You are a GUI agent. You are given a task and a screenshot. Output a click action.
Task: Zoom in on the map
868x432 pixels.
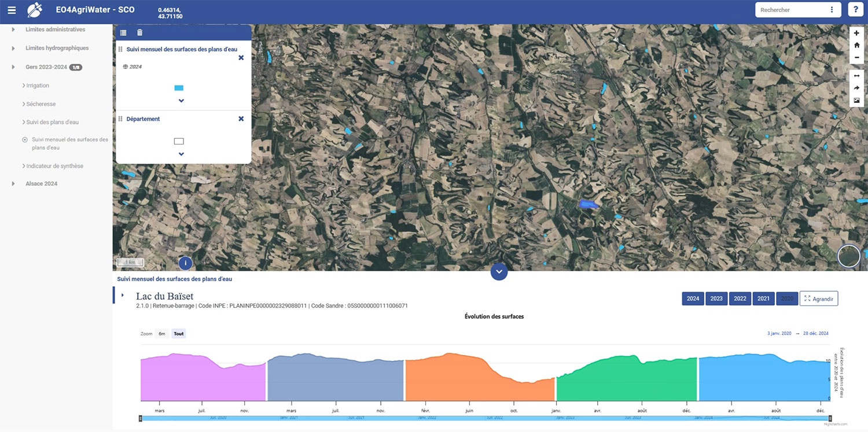(x=856, y=33)
